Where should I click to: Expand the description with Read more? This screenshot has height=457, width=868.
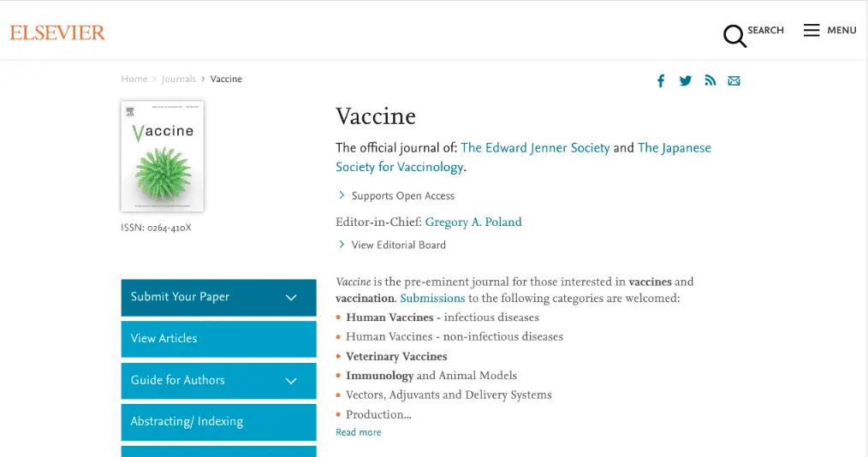[x=358, y=432]
